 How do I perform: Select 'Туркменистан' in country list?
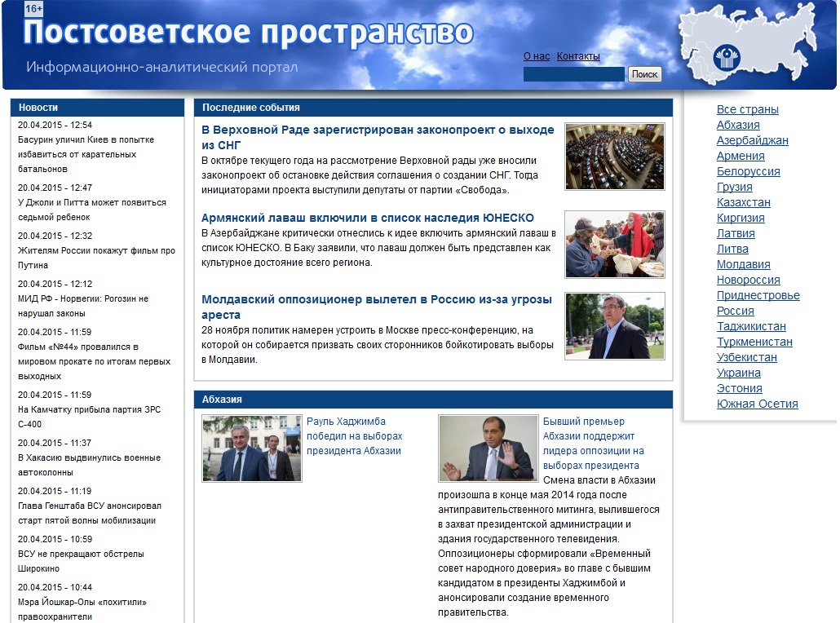tap(754, 342)
